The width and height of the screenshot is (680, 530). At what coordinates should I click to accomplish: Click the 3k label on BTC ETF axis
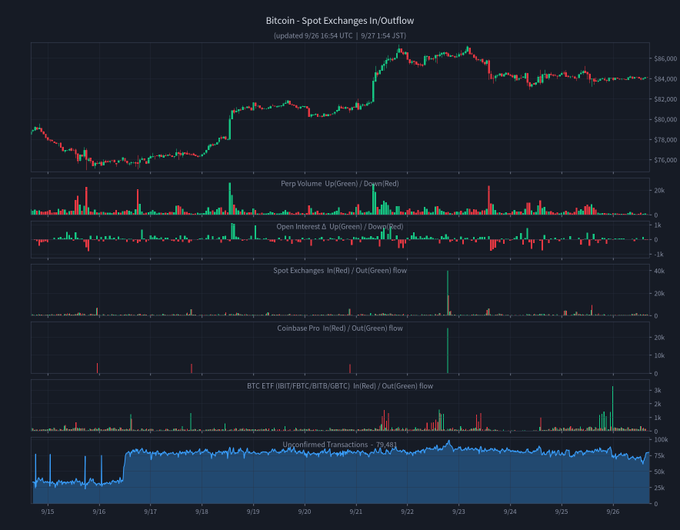click(658, 390)
